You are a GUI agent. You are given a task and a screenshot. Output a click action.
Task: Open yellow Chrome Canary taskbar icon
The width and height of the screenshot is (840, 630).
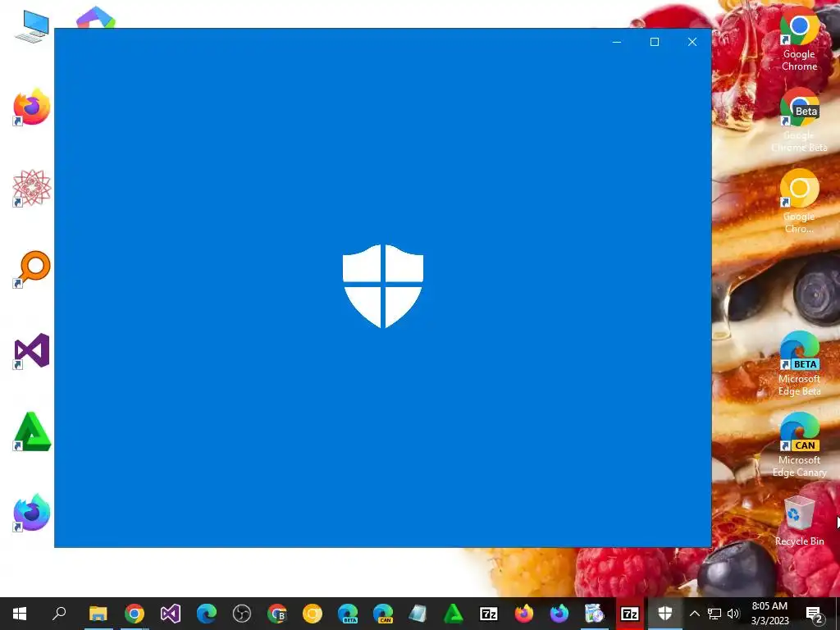[x=313, y=614]
